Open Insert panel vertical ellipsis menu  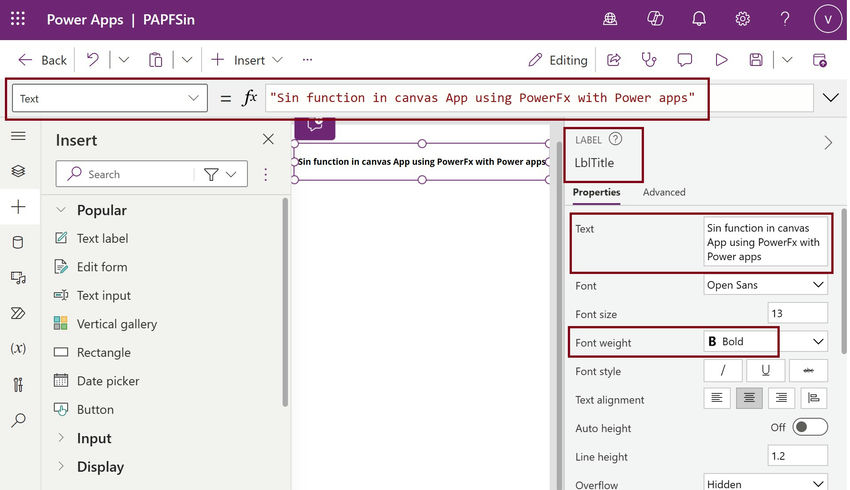[266, 174]
